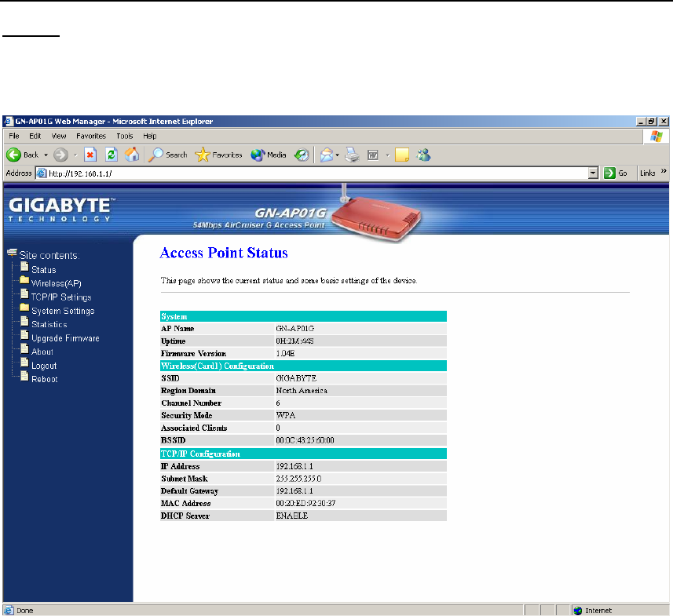Click the Firmware Version value 1.04E
Screen dimensions: 673x616
pyautogui.click(x=285, y=353)
